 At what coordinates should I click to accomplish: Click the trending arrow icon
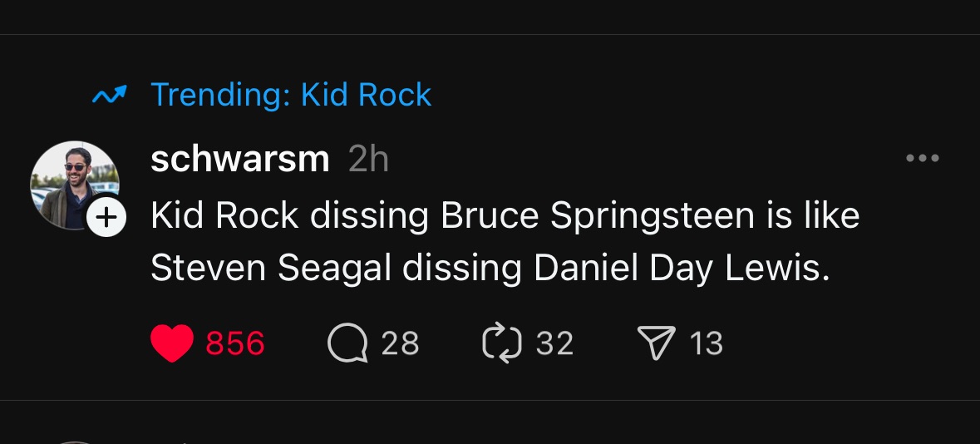(x=109, y=96)
